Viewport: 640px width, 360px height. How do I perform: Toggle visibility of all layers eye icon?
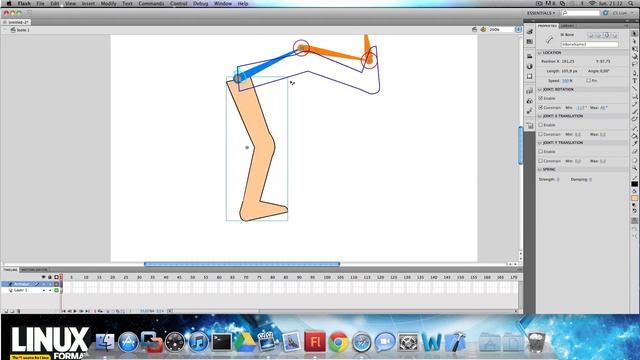pos(43,277)
